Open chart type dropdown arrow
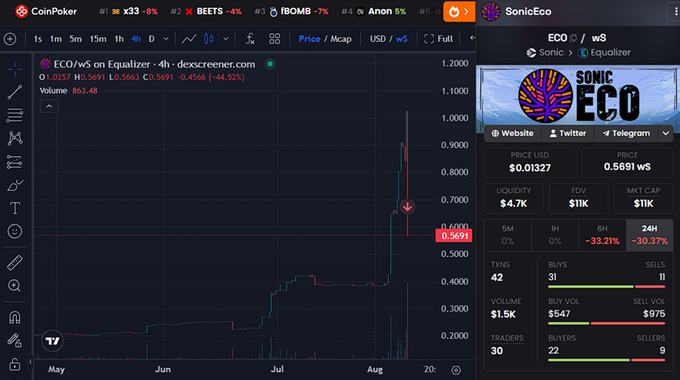The height and width of the screenshot is (380, 680). [226, 39]
